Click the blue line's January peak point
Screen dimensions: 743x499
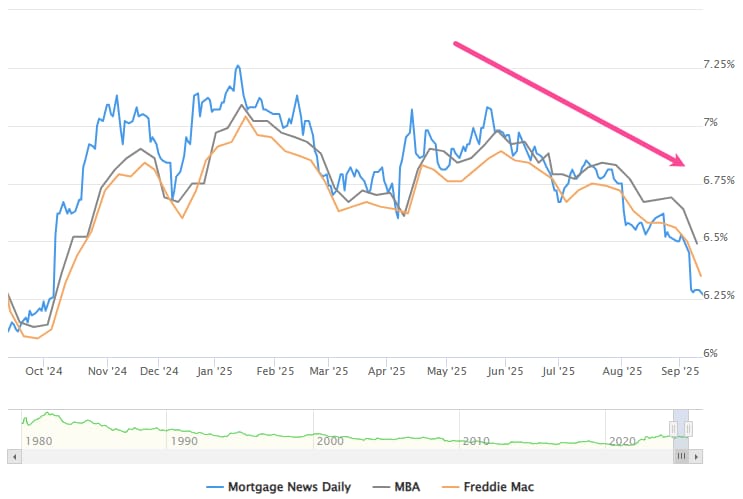coord(238,66)
